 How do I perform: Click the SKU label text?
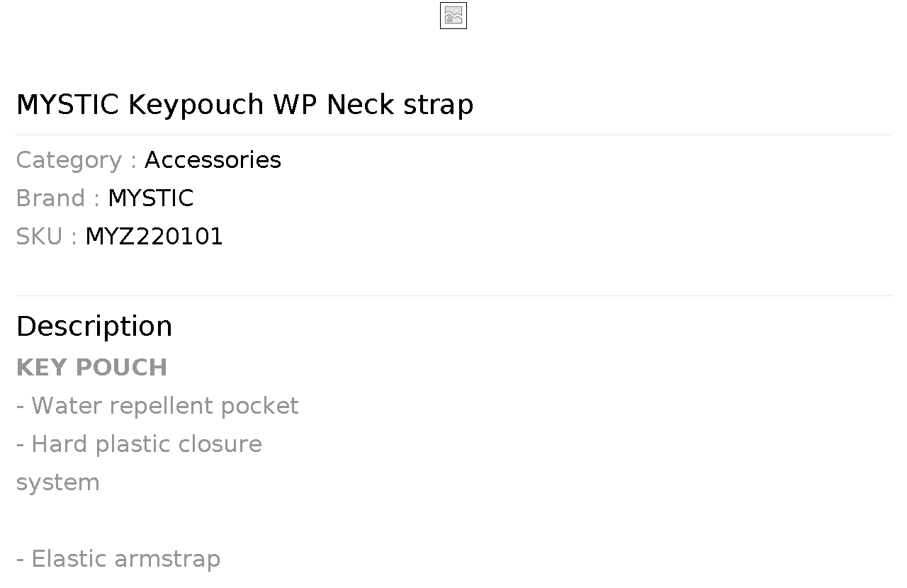pyautogui.click(x=40, y=237)
